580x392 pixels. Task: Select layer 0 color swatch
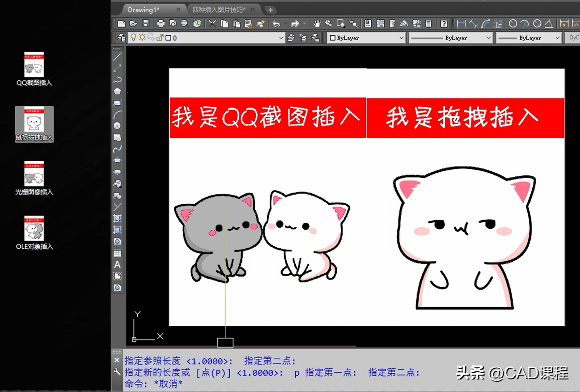pyautogui.click(x=168, y=38)
